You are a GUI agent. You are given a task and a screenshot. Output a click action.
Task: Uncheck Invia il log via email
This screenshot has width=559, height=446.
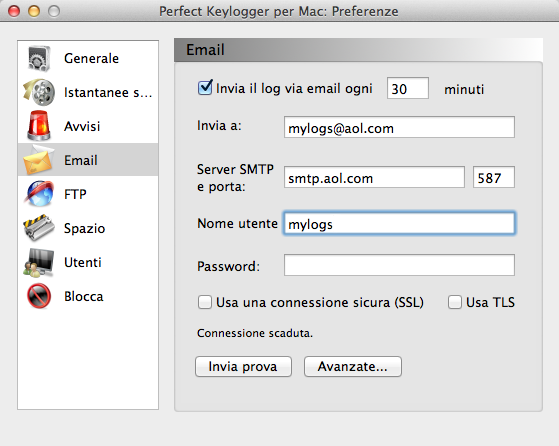205,88
